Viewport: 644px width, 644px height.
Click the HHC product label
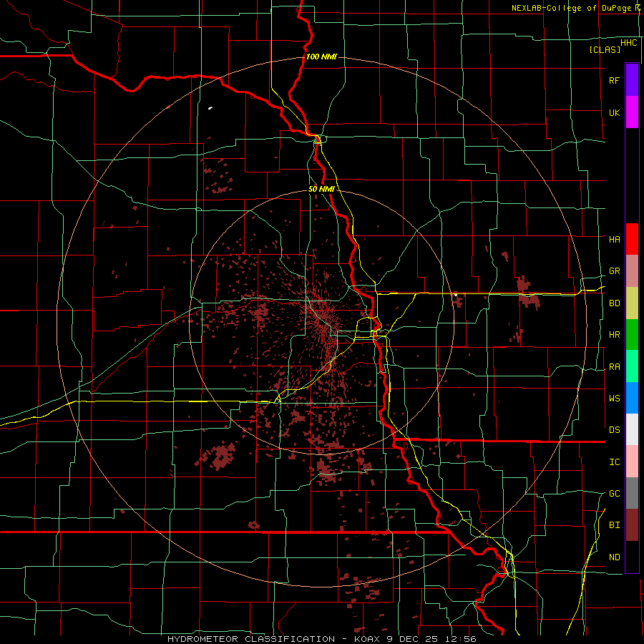pos(628,43)
